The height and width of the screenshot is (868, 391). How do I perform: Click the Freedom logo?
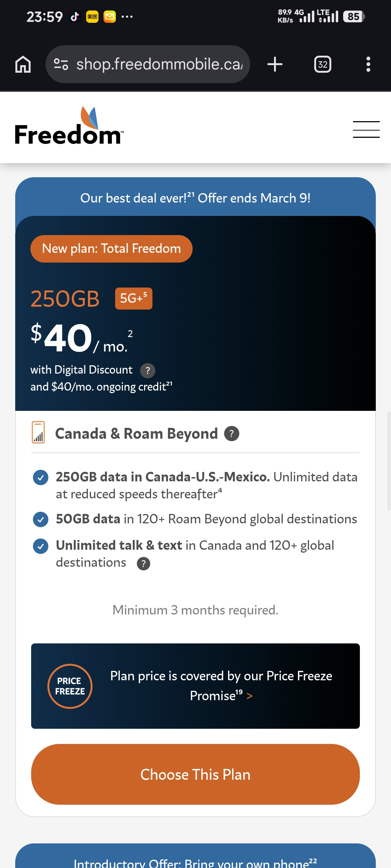click(x=69, y=127)
